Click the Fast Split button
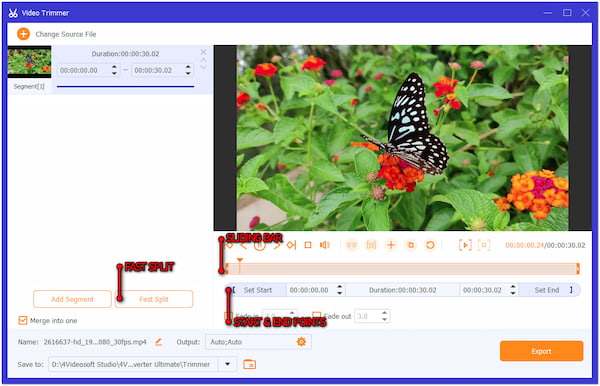This screenshot has height=386, width=600. pos(154,299)
